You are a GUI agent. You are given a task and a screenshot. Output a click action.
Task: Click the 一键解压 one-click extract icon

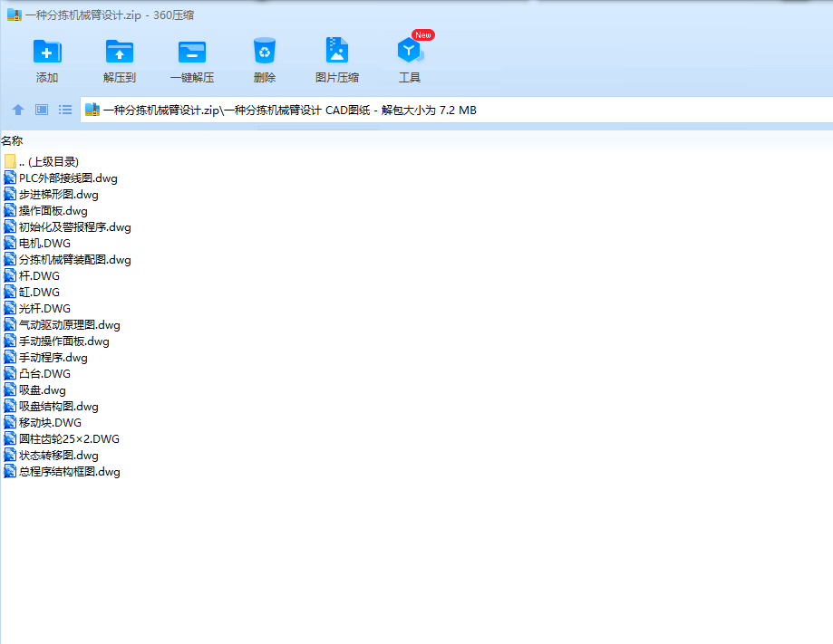click(192, 52)
